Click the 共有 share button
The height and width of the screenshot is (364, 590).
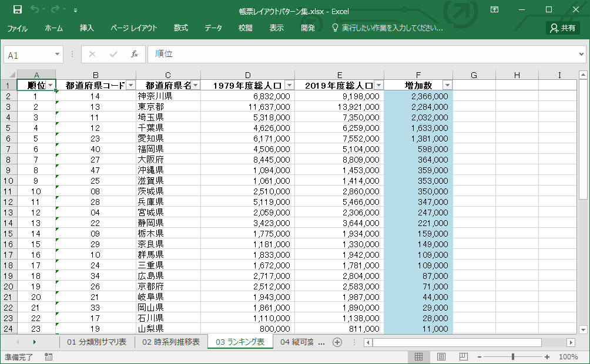[x=563, y=28]
